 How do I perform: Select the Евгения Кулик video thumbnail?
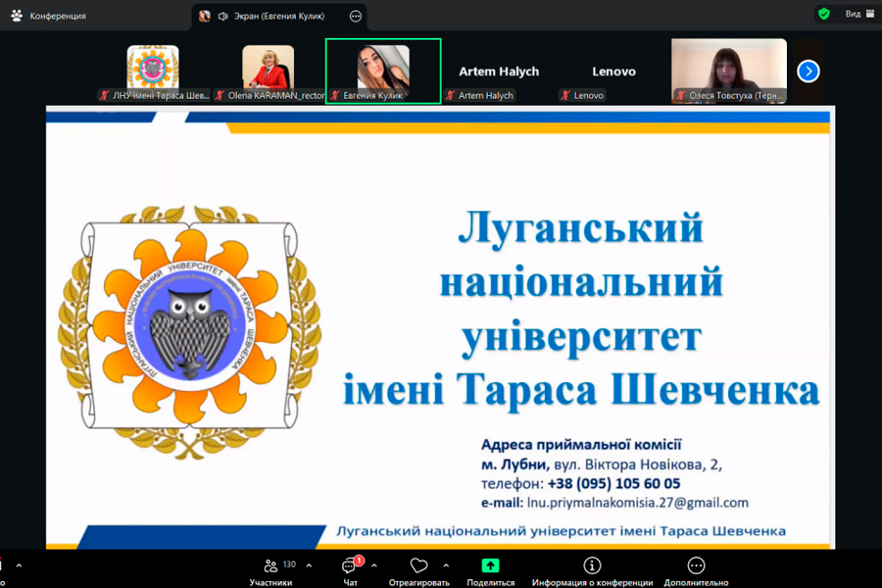tap(383, 71)
